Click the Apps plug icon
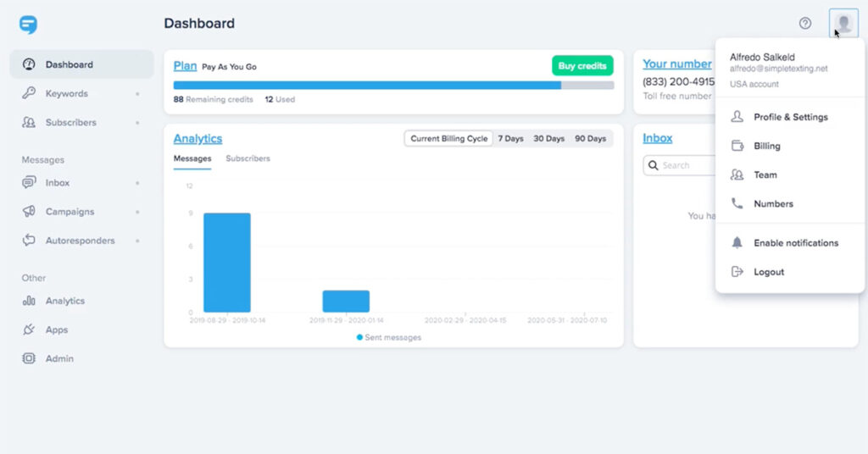This screenshot has width=868, height=454. point(29,329)
